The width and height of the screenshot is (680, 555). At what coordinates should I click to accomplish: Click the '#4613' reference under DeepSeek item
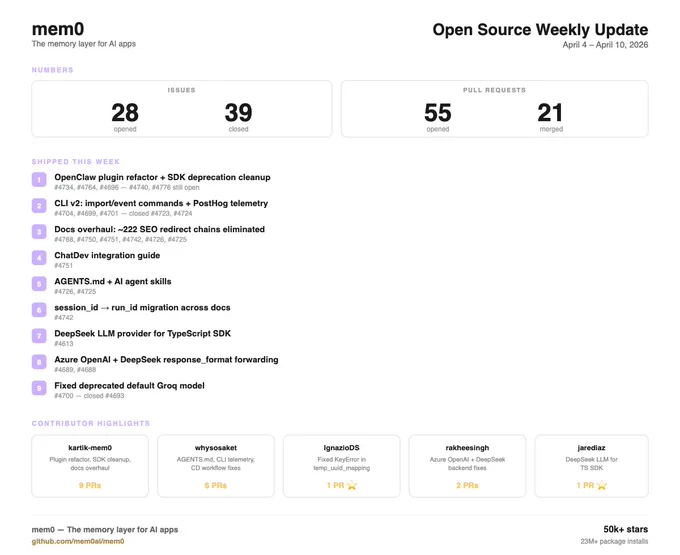64,343
